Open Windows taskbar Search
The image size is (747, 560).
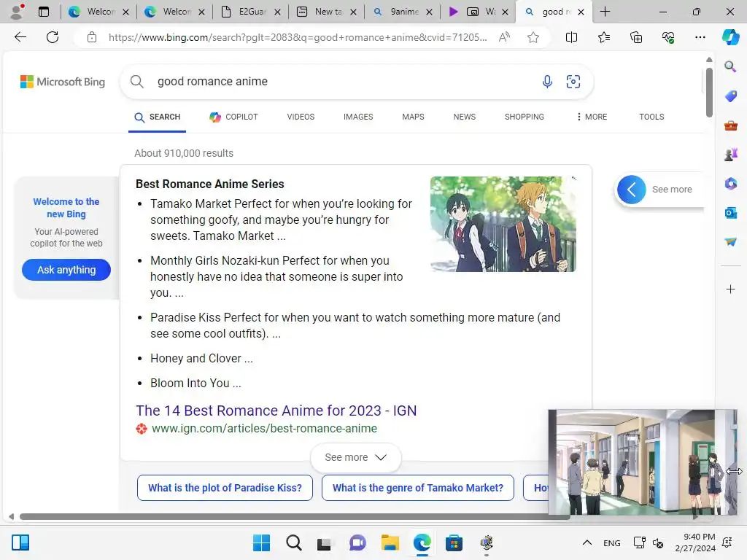[294, 542]
